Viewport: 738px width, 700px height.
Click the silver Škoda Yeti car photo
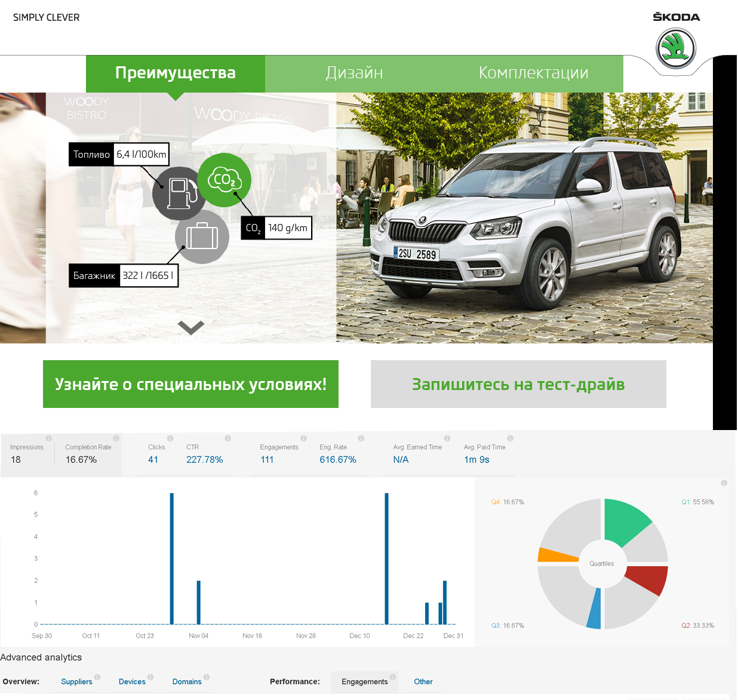(x=525, y=223)
